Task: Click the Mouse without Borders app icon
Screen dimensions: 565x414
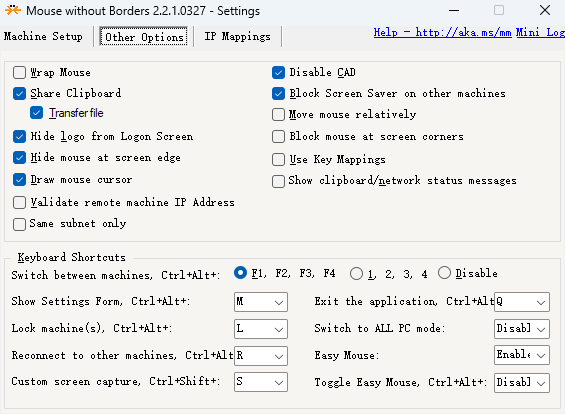Action: pyautogui.click(x=13, y=10)
